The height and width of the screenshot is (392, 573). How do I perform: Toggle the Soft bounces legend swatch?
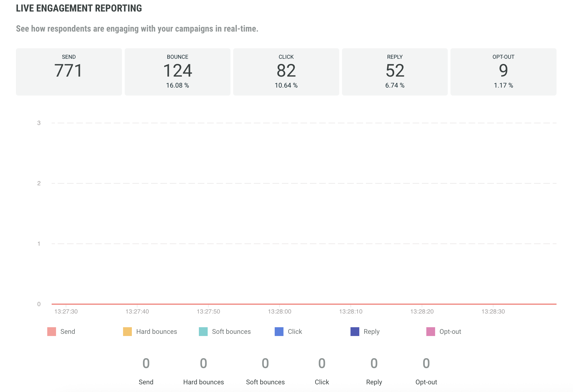(x=203, y=332)
